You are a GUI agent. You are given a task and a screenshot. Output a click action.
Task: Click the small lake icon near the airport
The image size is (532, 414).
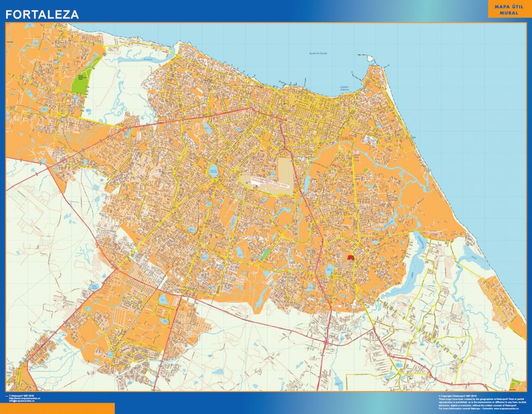tap(273, 173)
